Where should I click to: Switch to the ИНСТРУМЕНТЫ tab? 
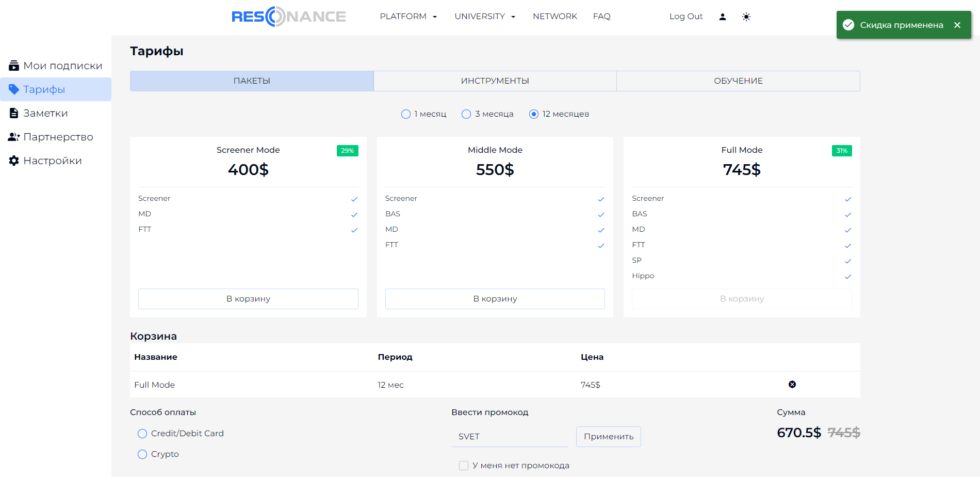tap(495, 81)
